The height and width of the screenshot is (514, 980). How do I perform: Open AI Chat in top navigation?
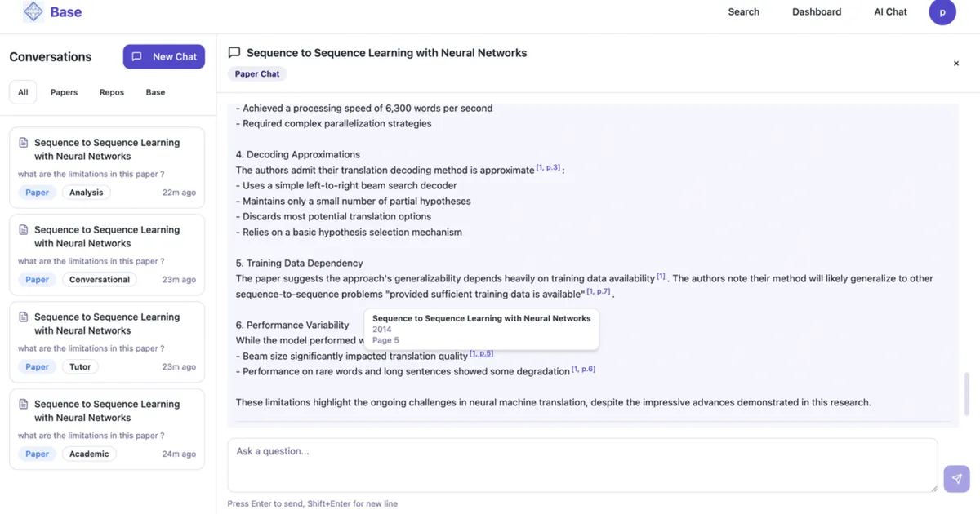pyautogui.click(x=890, y=12)
